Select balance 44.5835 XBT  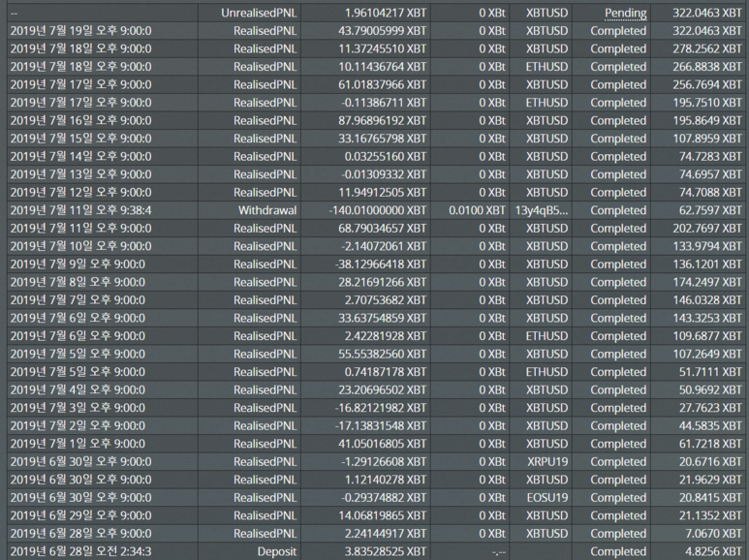click(710, 425)
